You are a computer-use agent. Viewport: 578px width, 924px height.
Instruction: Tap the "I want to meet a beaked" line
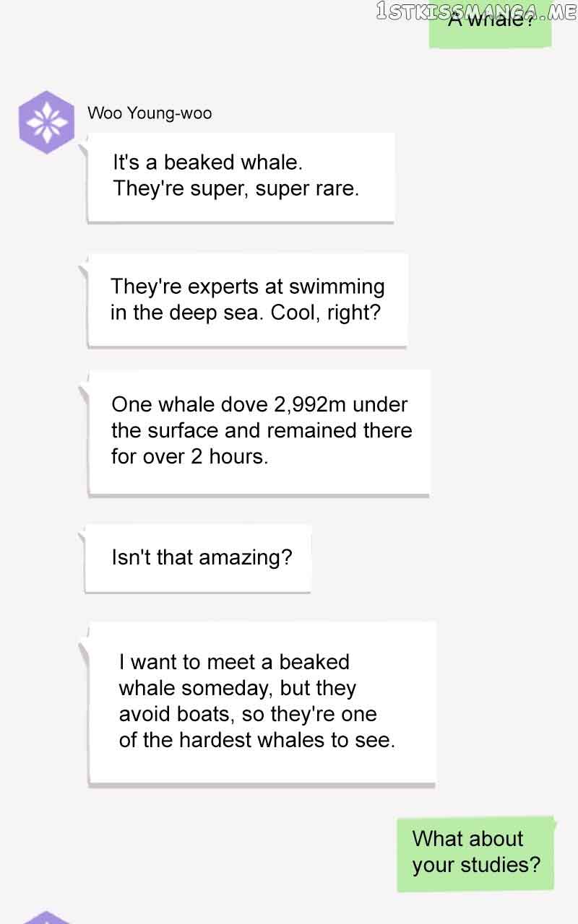click(234, 662)
